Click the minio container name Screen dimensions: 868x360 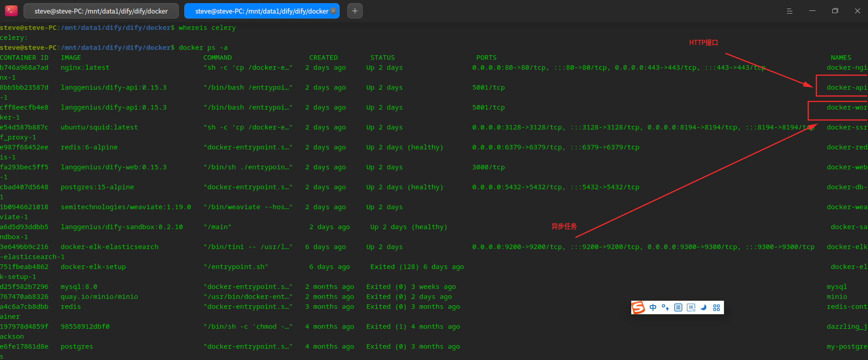tap(837, 297)
